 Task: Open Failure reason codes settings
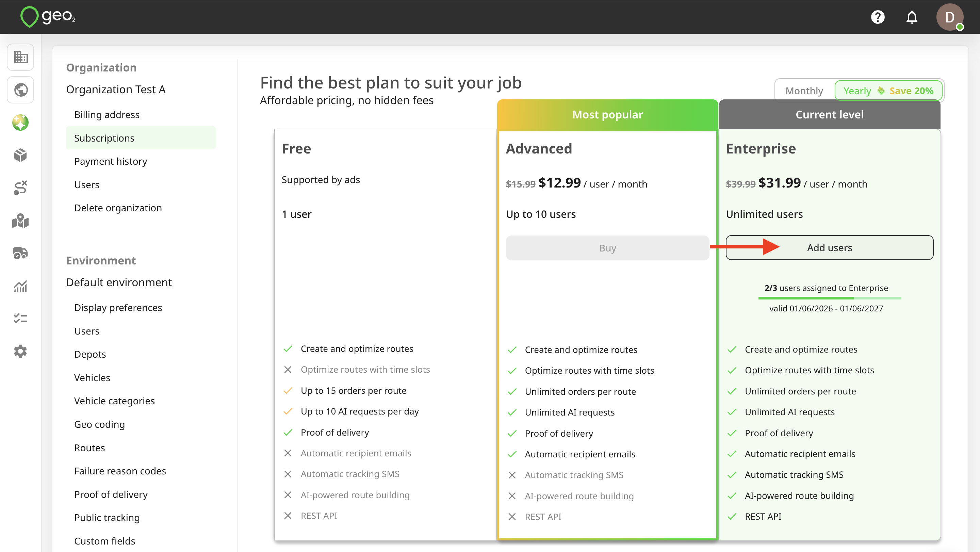tap(120, 471)
